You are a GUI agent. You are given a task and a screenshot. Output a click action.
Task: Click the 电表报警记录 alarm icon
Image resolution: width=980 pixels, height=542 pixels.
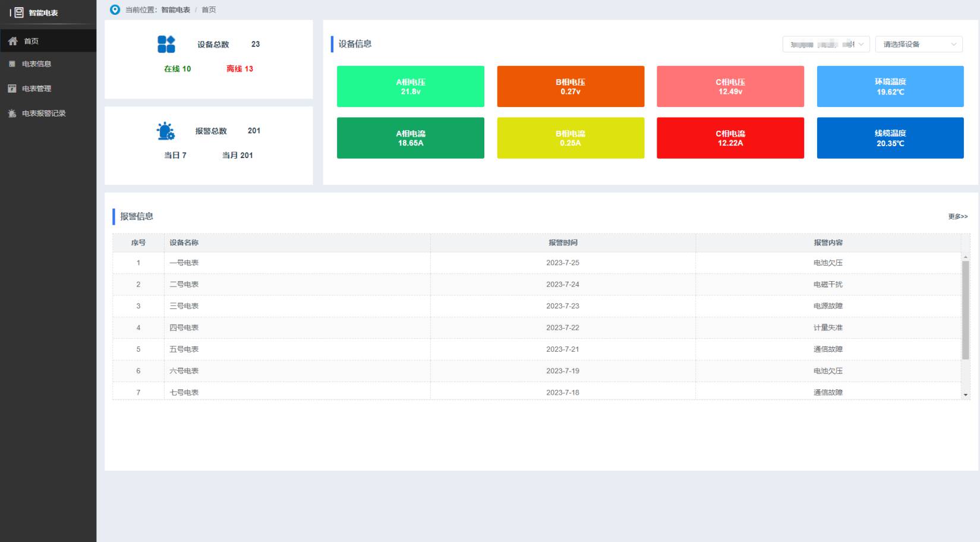[12, 114]
